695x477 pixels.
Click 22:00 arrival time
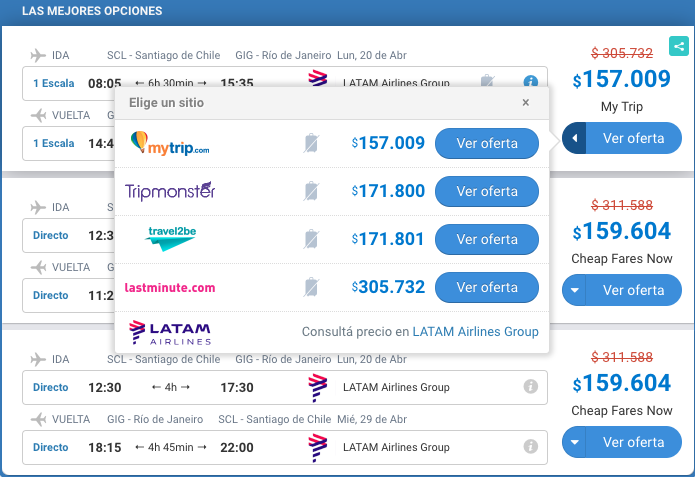pyautogui.click(x=237, y=447)
